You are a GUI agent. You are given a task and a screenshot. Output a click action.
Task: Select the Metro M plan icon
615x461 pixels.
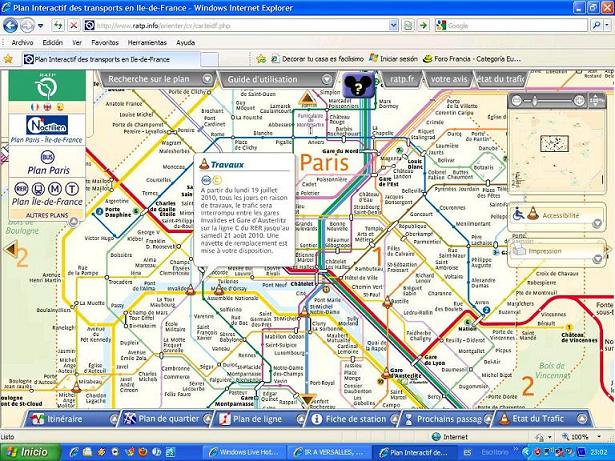pyautogui.click(x=55, y=189)
